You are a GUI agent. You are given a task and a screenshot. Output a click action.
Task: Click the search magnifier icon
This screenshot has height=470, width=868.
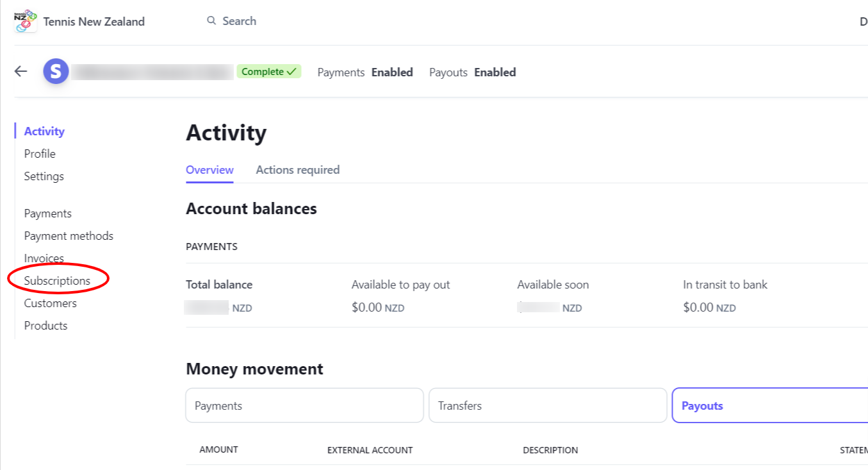(x=211, y=21)
